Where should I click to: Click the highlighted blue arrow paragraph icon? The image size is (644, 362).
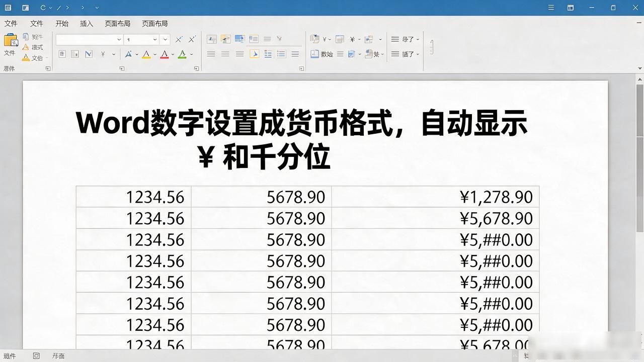pos(254,54)
